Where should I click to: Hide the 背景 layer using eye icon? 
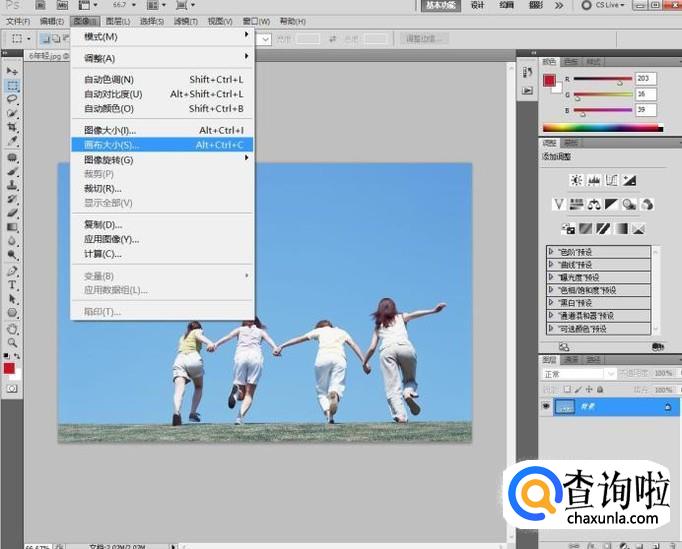click(x=546, y=407)
